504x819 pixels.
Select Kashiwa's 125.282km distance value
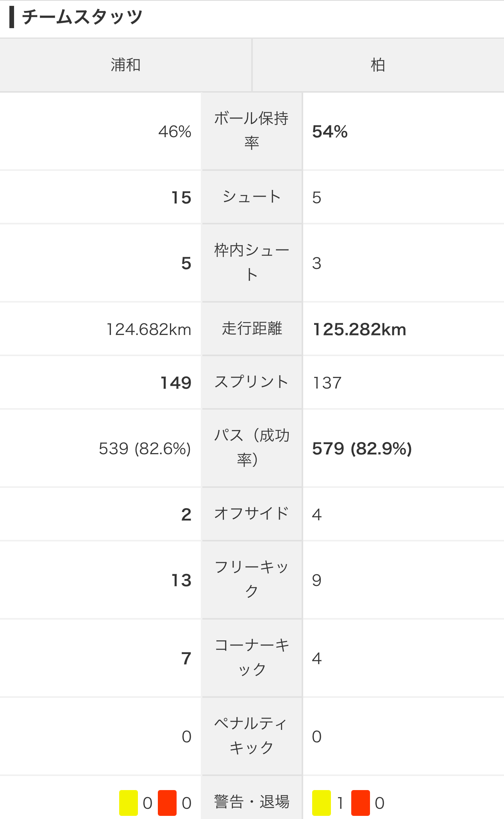click(359, 329)
